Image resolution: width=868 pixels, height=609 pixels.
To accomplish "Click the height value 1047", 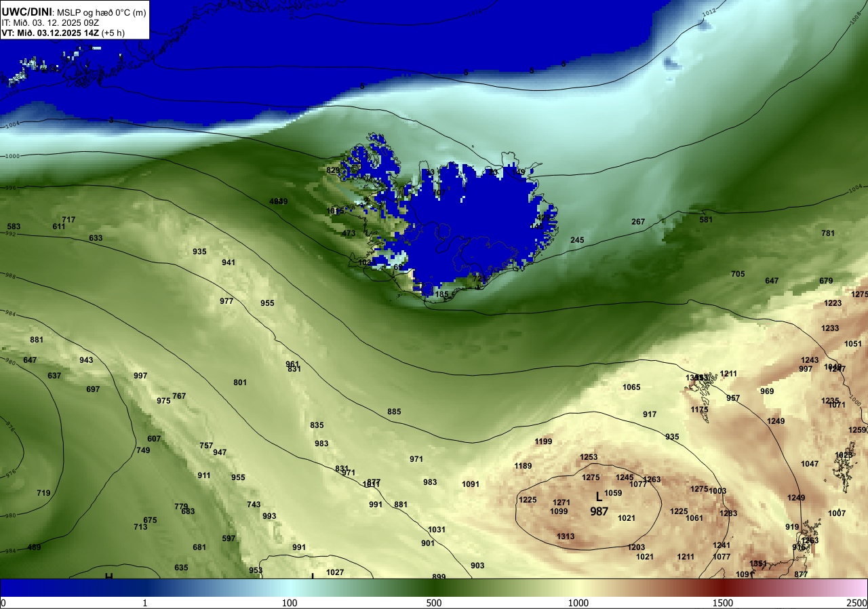I will pyautogui.click(x=810, y=464).
